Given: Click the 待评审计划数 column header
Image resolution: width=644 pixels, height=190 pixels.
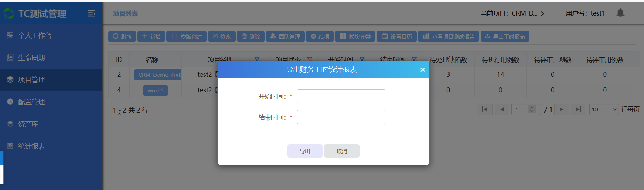Looking at the screenshot, I should (553, 60).
